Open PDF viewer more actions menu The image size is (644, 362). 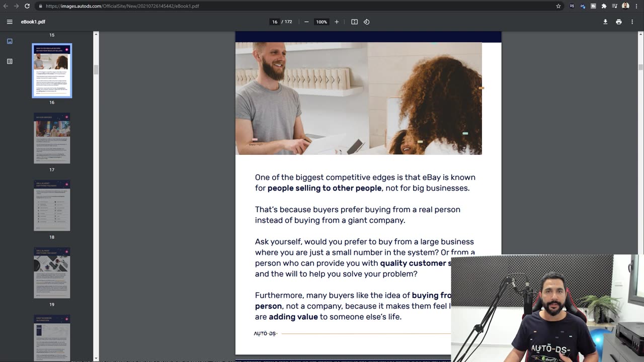(x=632, y=22)
